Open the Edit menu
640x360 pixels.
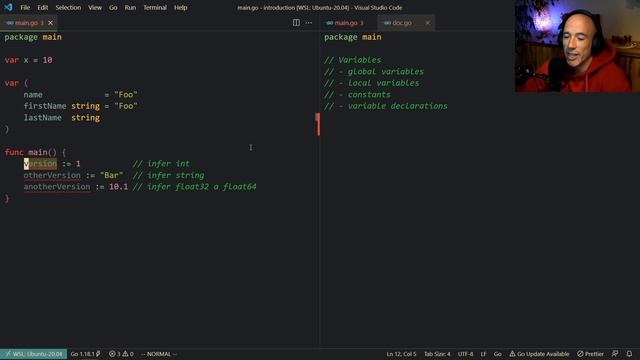click(42, 7)
